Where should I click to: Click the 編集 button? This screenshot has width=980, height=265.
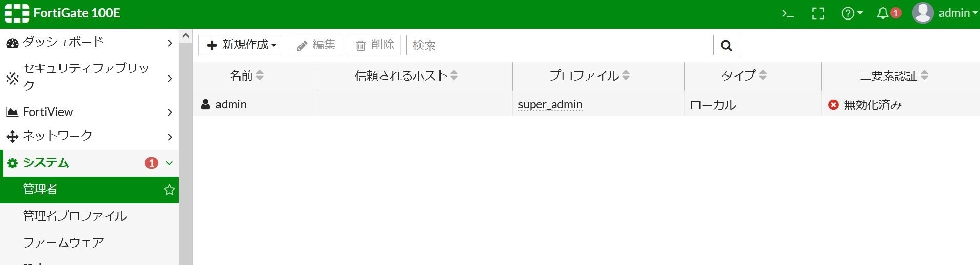315,45
